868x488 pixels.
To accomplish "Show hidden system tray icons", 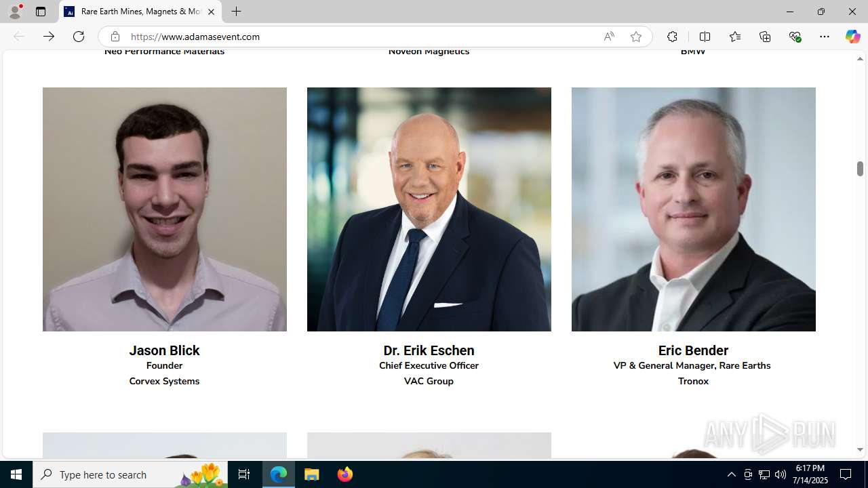I will 731,474.
